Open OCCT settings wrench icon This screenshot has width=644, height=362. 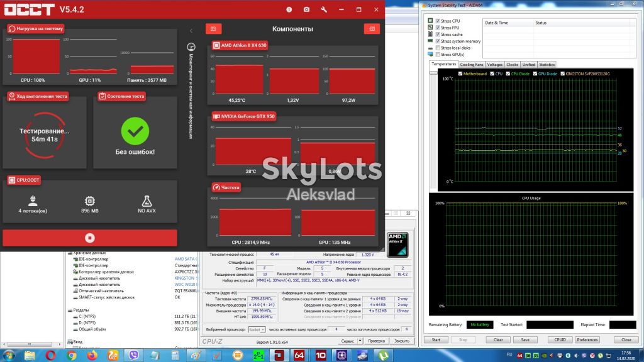tap(324, 9)
